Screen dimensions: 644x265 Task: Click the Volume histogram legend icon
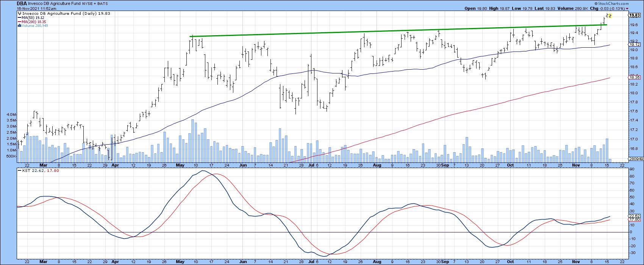pos(19,26)
